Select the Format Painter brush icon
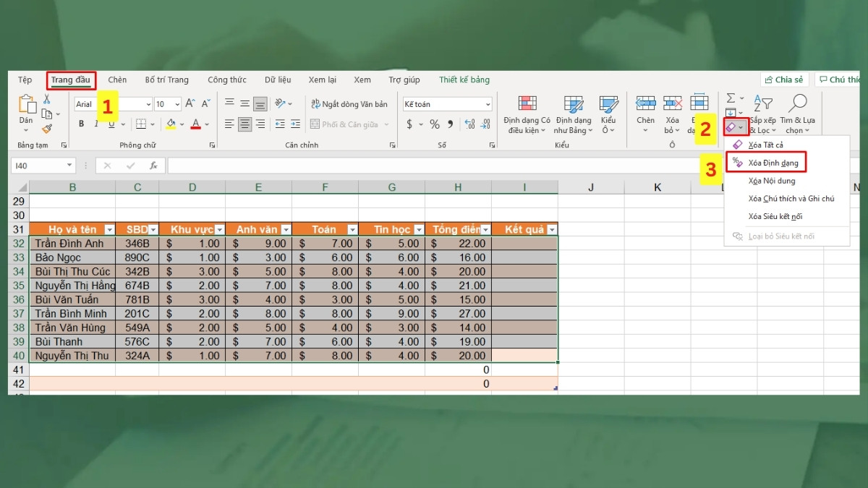Image resolution: width=868 pixels, height=488 pixels. coord(47,129)
